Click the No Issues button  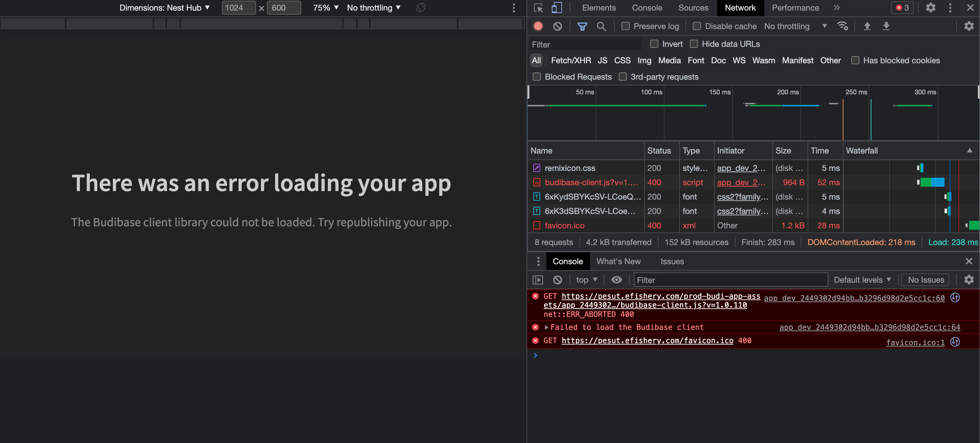click(x=926, y=280)
